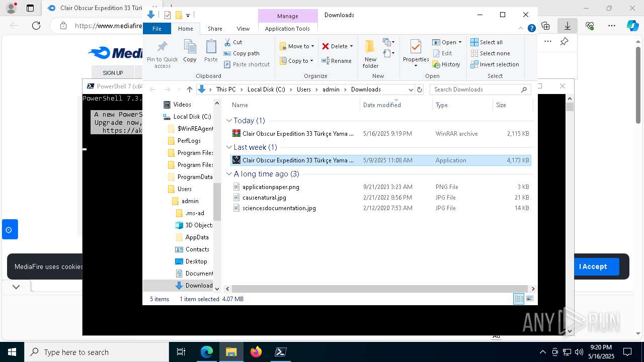Screen dimensions: 644x362
Task: Click the Manage contextual tab
Action: tap(288, 16)
